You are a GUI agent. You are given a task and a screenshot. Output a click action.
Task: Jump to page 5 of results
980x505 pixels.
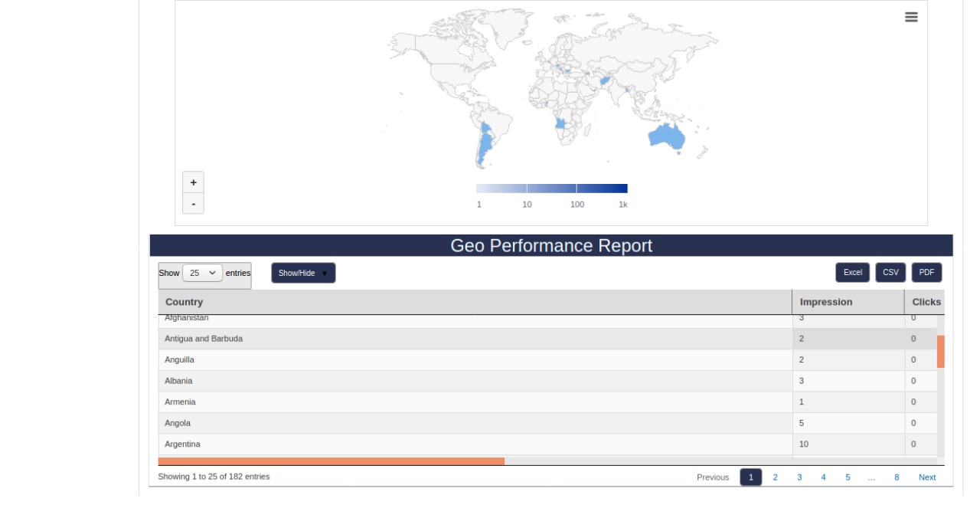click(848, 477)
